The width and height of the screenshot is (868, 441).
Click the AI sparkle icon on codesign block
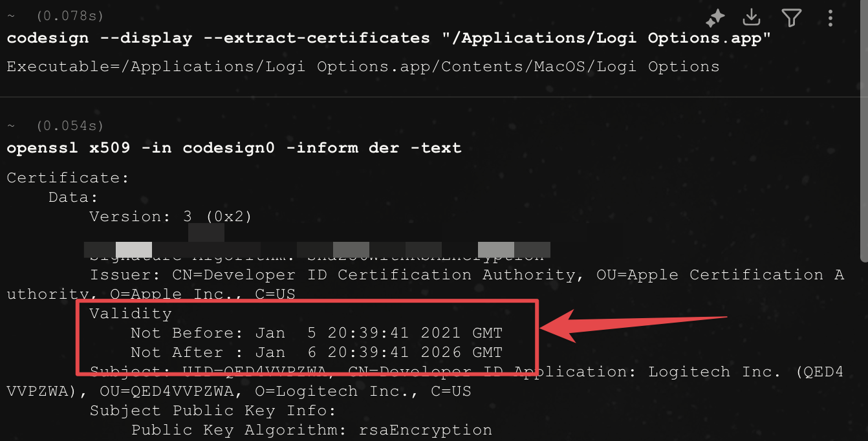tap(715, 19)
